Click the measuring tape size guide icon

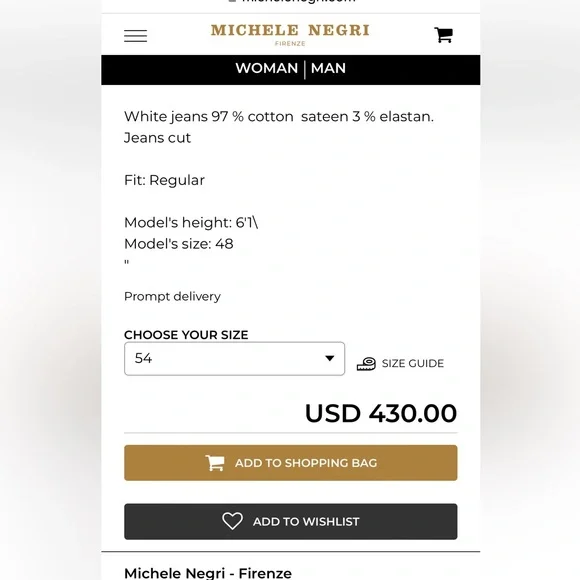[x=366, y=364]
